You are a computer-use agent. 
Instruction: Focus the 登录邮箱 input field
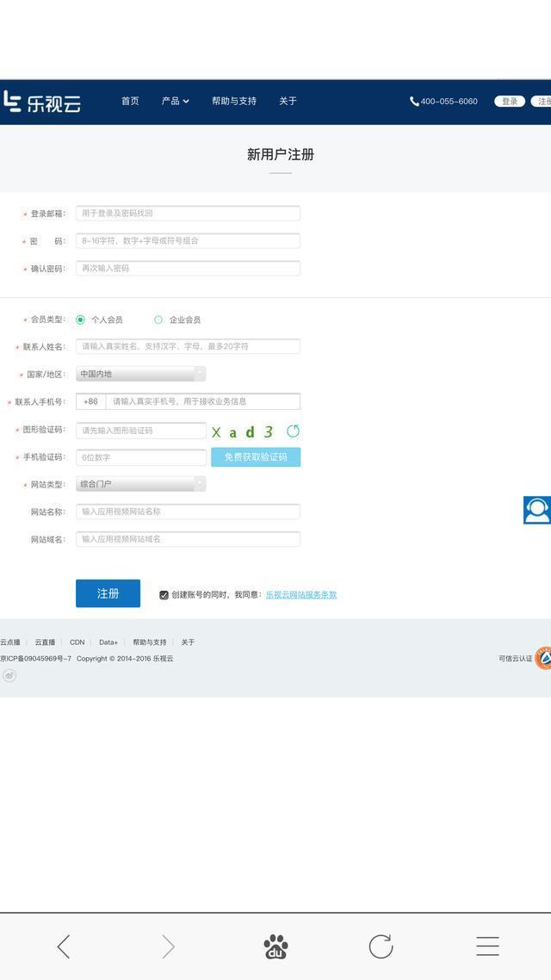(188, 213)
